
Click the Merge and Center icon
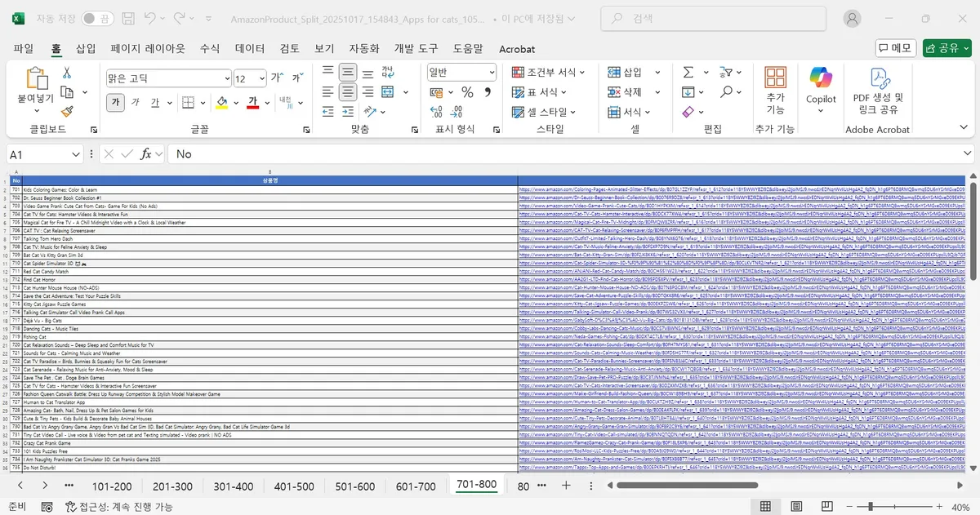[387, 92]
